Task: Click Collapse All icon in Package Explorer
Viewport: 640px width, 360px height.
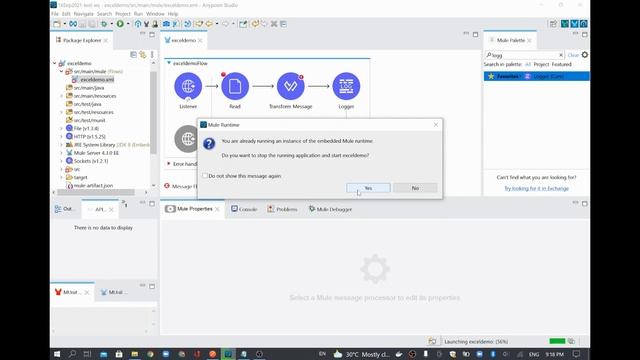Action: [133, 55]
